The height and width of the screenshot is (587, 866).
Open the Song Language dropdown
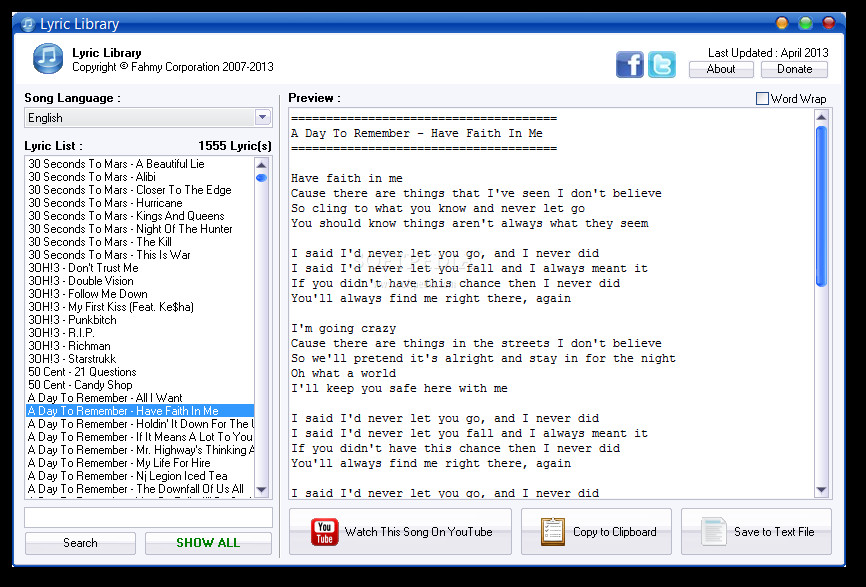(x=262, y=117)
